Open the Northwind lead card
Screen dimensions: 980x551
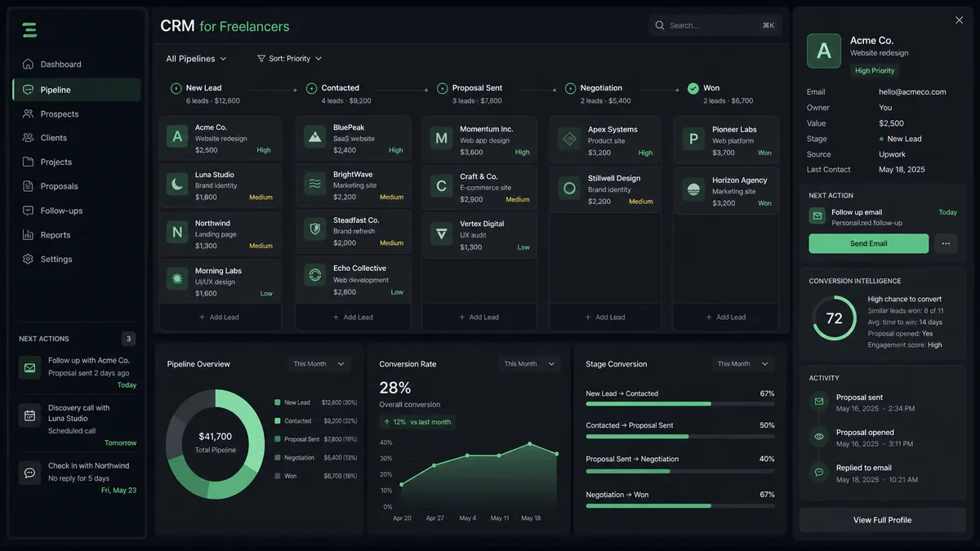point(220,233)
